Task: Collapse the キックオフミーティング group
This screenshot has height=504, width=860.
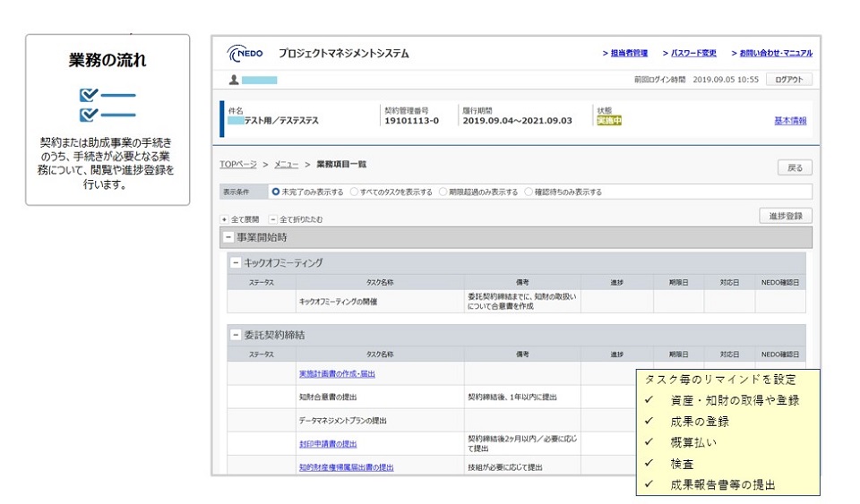Action: 236,263
